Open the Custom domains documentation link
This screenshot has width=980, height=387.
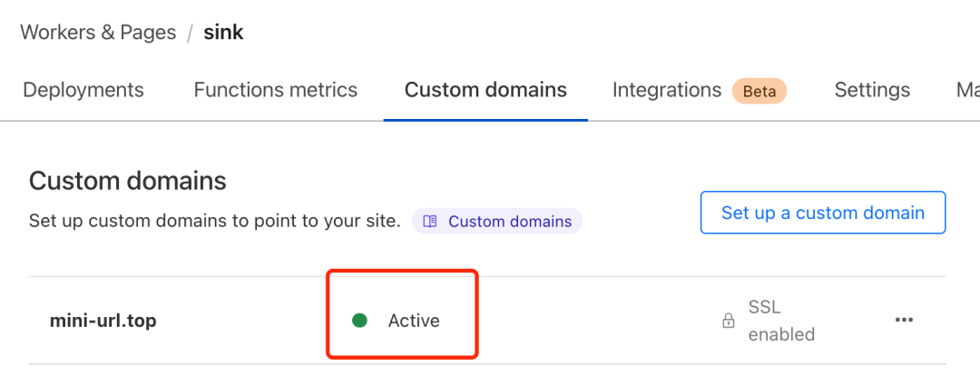point(497,222)
